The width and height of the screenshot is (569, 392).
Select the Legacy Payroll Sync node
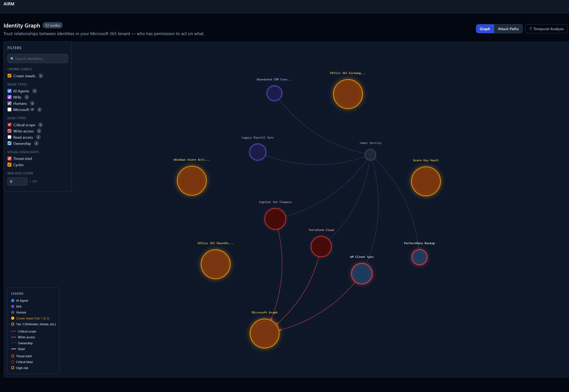pyautogui.click(x=257, y=152)
